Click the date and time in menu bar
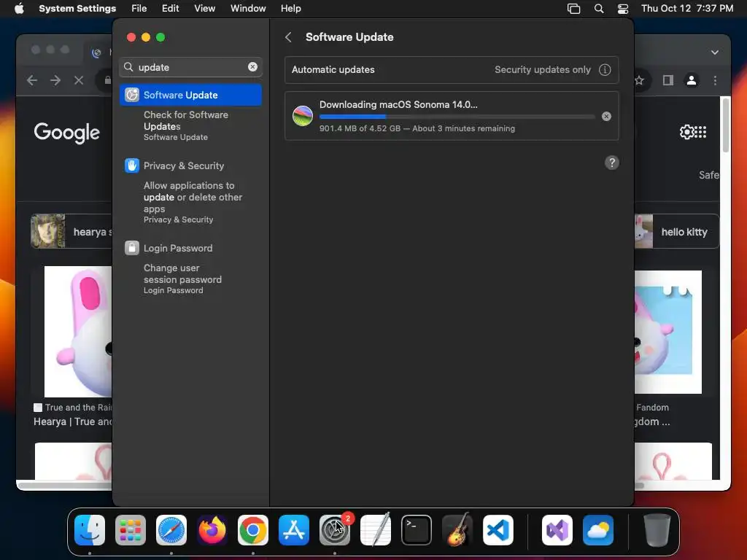This screenshot has width=747, height=560. (x=687, y=8)
